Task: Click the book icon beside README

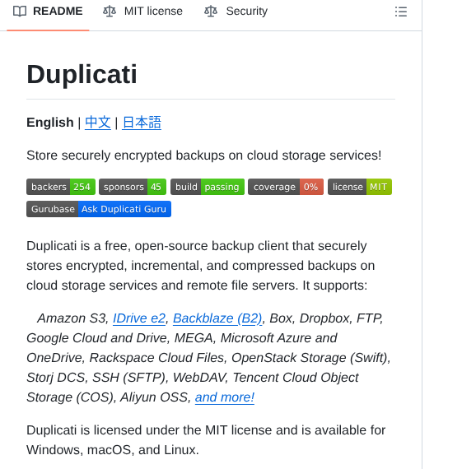Action: 20,12
